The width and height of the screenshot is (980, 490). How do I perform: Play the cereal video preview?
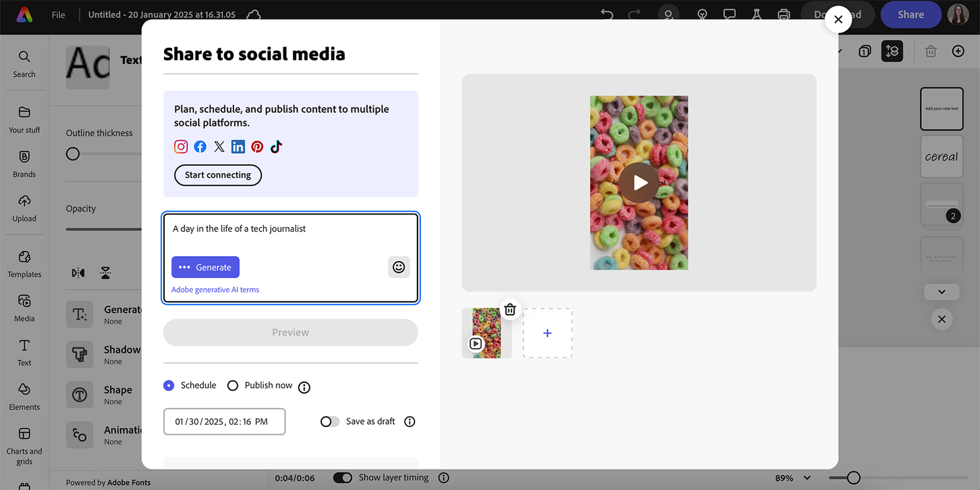pyautogui.click(x=639, y=183)
